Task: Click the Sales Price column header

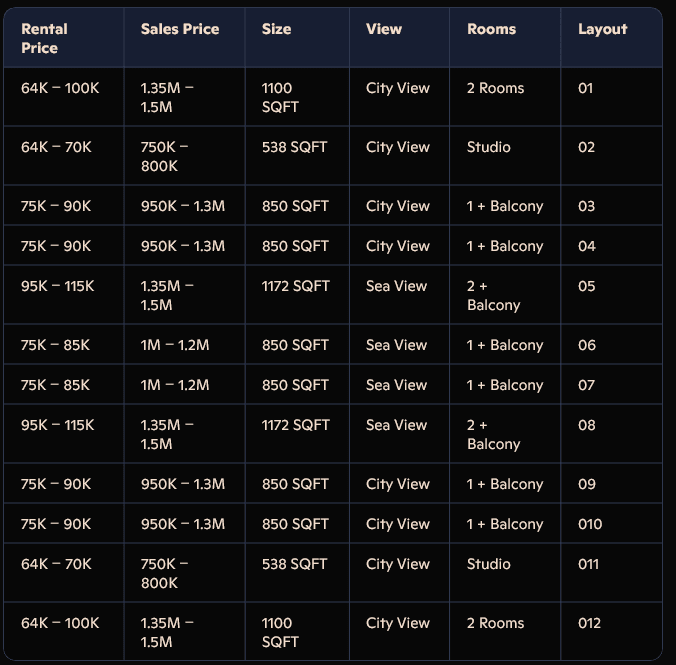Action: [x=180, y=29]
